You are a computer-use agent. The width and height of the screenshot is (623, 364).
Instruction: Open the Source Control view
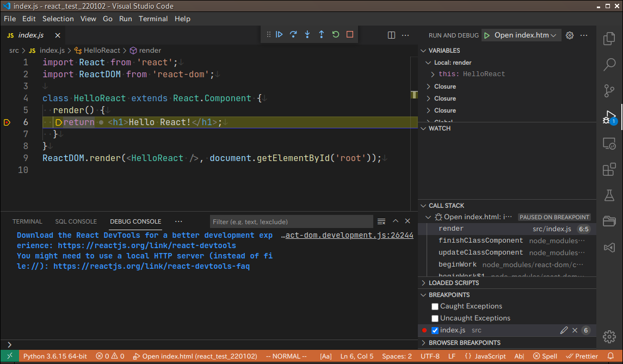point(609,91)
